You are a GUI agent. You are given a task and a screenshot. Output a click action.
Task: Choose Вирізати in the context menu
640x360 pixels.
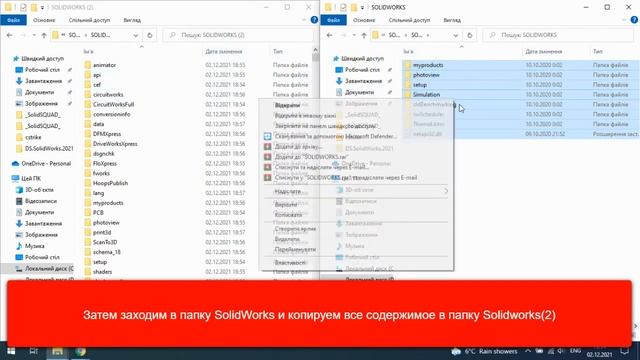coord(286,204)
